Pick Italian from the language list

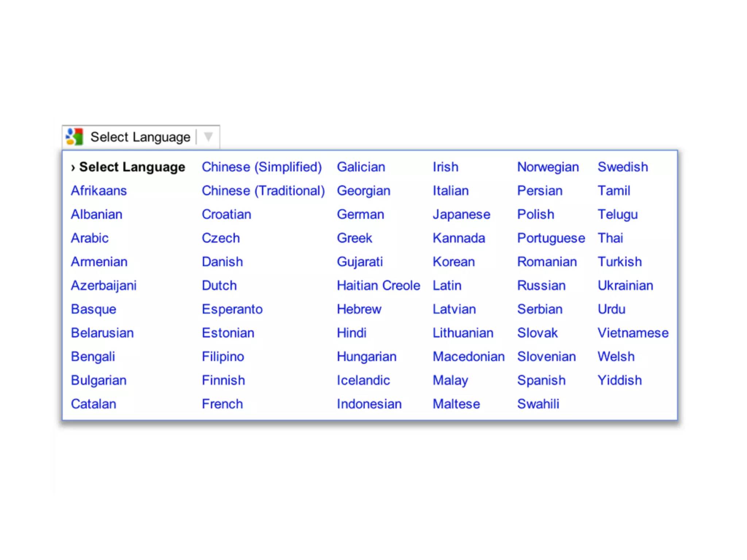tap(450, 191)
